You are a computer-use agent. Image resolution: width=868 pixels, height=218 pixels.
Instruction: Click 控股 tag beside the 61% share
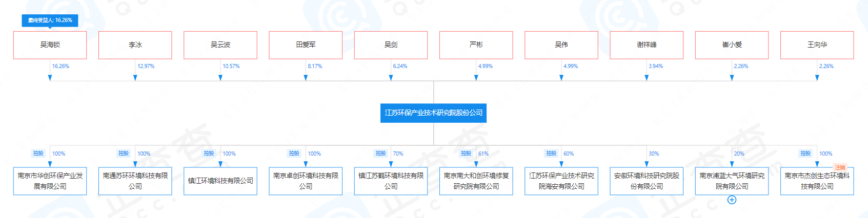(x=466, y=154)
